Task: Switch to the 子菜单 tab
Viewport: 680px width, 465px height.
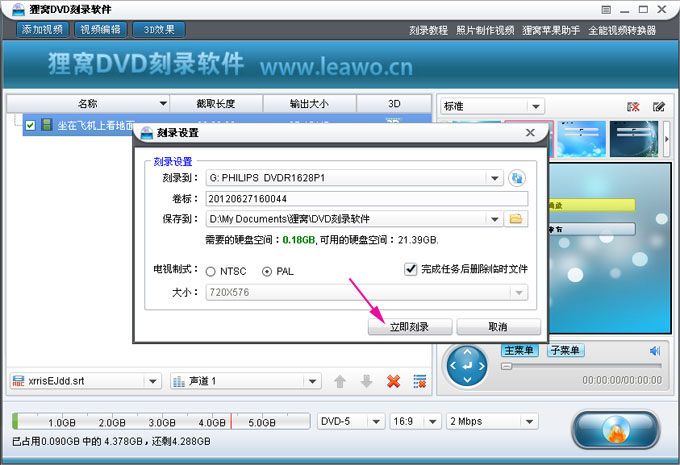Action: 566,350
